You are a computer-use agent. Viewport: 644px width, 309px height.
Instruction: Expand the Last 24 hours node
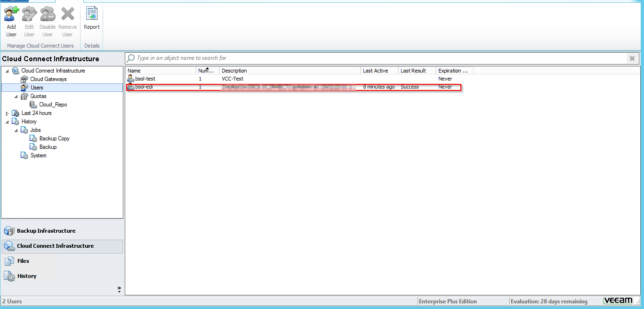tap(7, 113)
